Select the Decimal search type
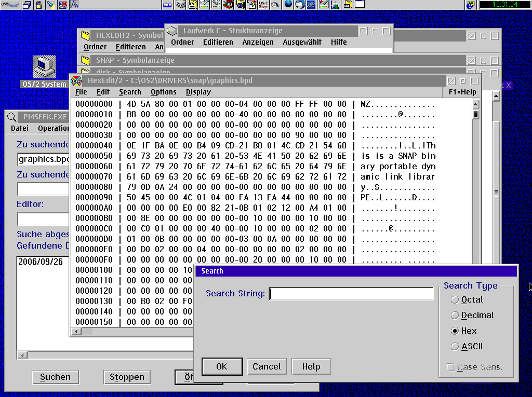This screenshot has height=397, width=532. tap(472, 316)
